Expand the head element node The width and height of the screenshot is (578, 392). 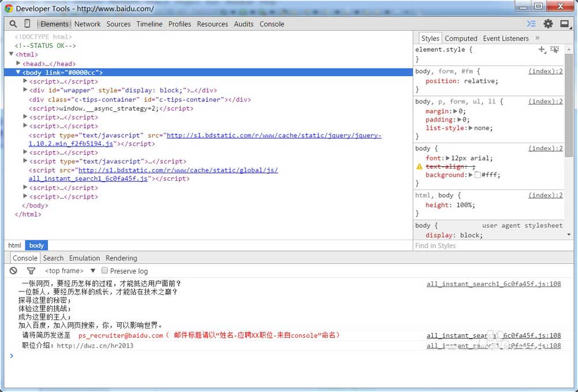[x=18, y=64]
